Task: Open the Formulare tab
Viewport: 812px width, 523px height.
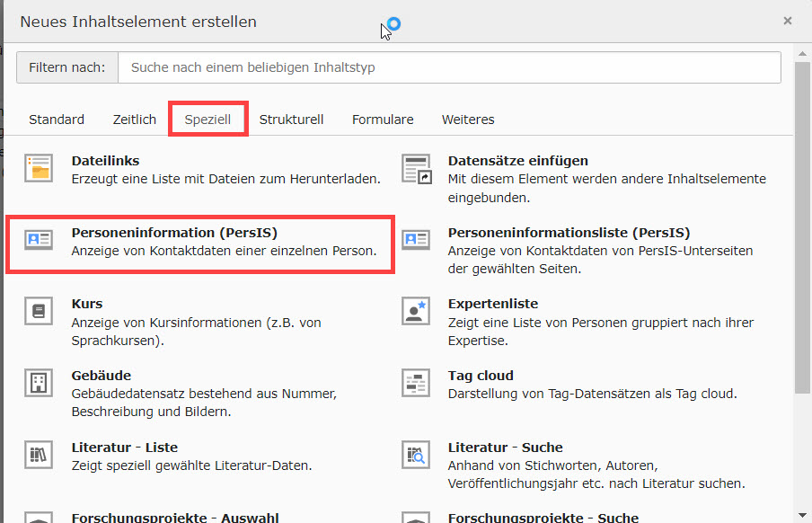Action: [383, 120]
